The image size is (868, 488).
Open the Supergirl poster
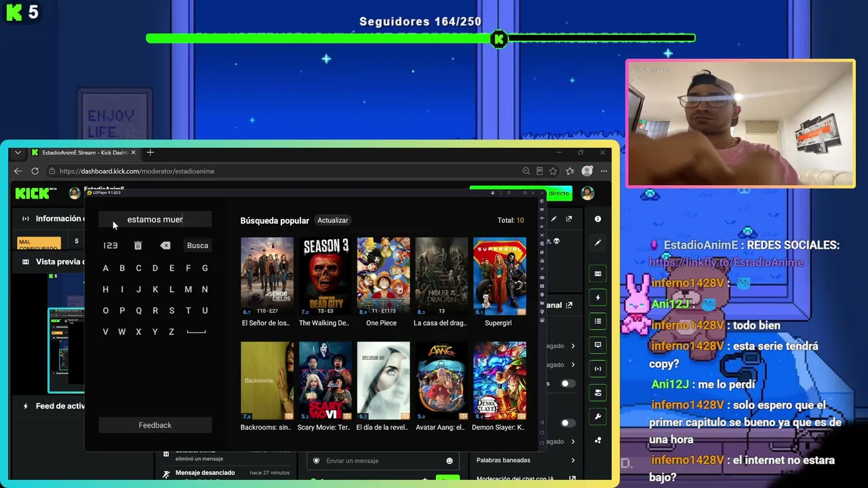[x=500, y=277]
